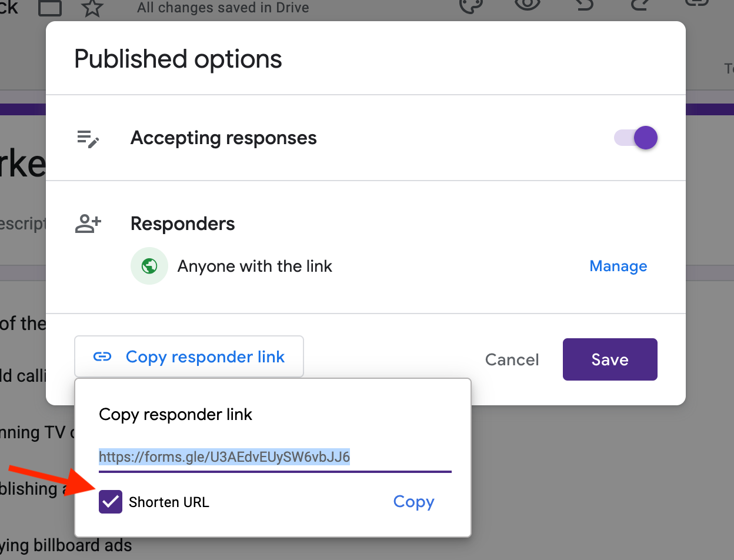The width and height of the screenshot is (734, 560).
Task: Click the customize theme palette icon
Action: pos(471,5)
